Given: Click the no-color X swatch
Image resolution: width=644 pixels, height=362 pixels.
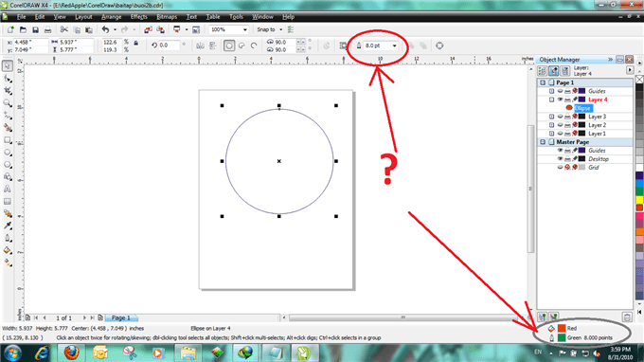Looking at the screenshot, I should 639,80.
